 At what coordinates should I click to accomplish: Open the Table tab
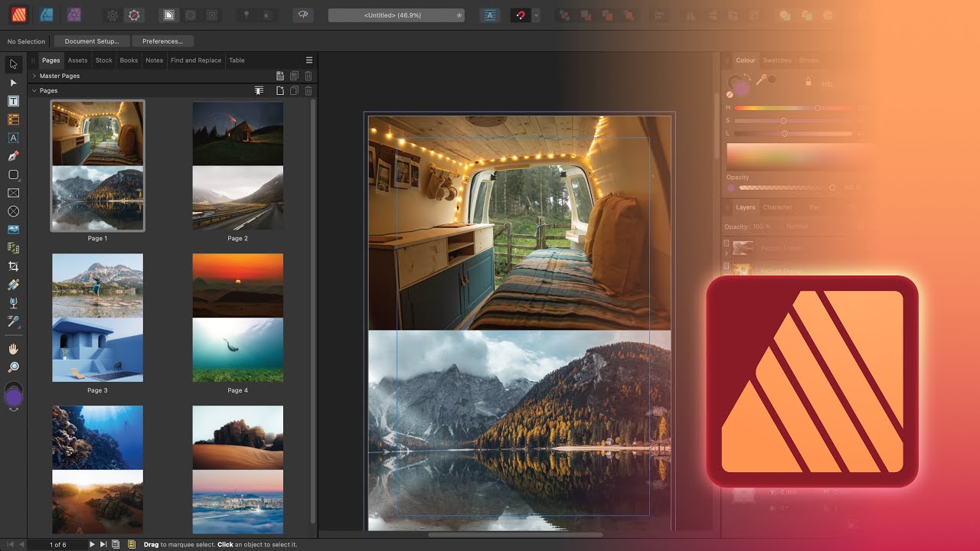click(x=237, y=60)
